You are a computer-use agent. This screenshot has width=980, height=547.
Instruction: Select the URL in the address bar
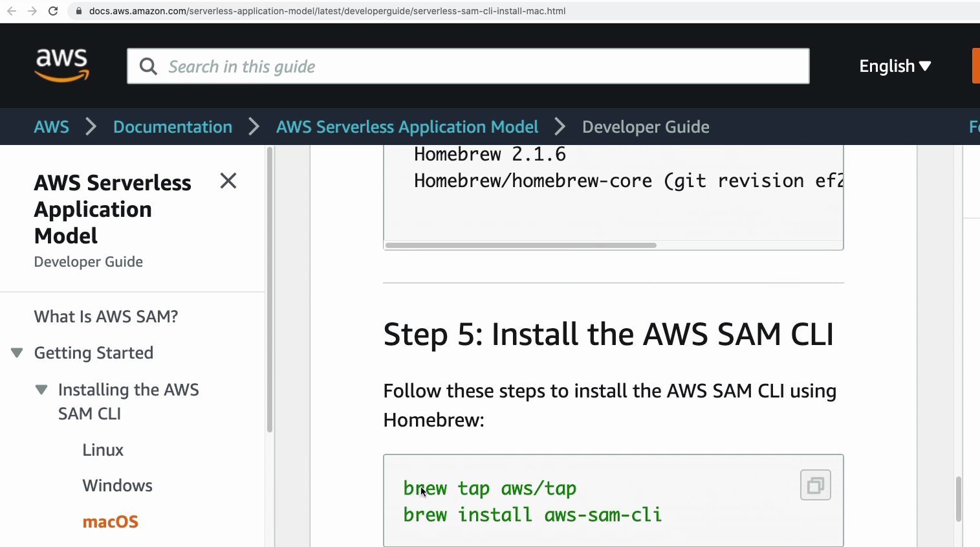pos(327,11)
